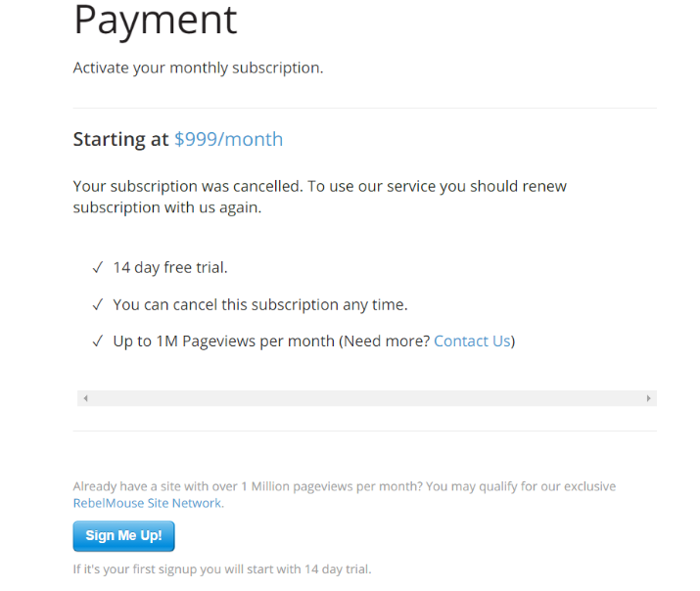Click the 14 day free trial text

[170, 267]
